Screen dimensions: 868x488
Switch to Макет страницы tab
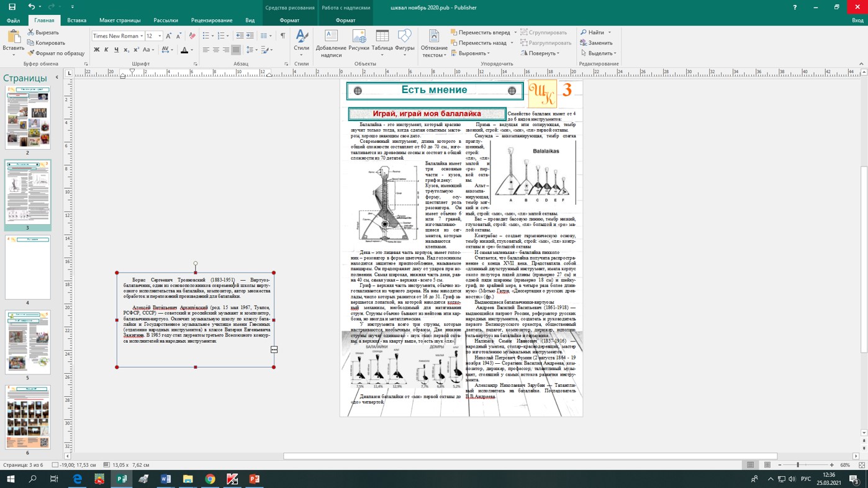click(x=120, y=20)
